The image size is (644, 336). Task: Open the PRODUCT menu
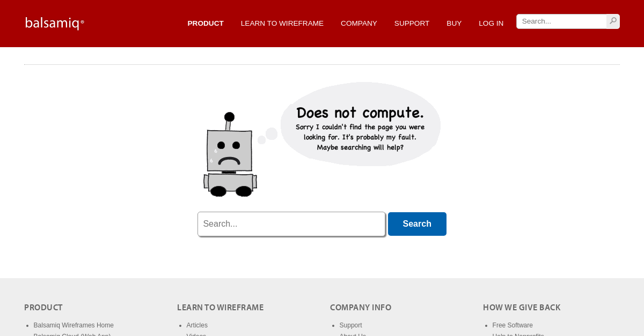[206, 24]
